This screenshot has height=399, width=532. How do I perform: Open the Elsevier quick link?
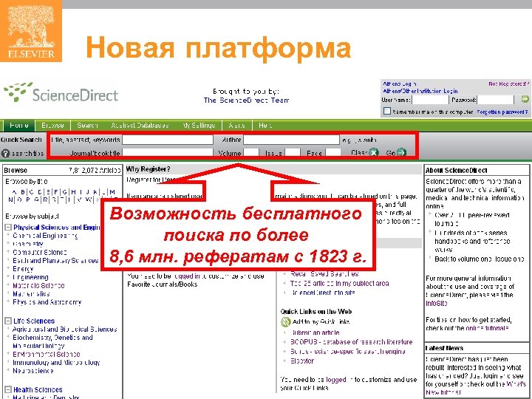tap(302, 361)
